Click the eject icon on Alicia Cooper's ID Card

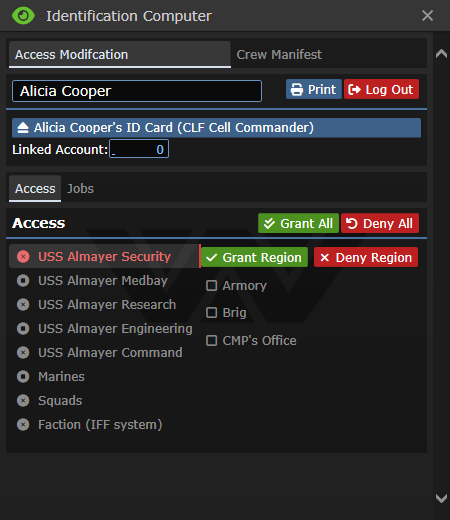click(23, 128)
